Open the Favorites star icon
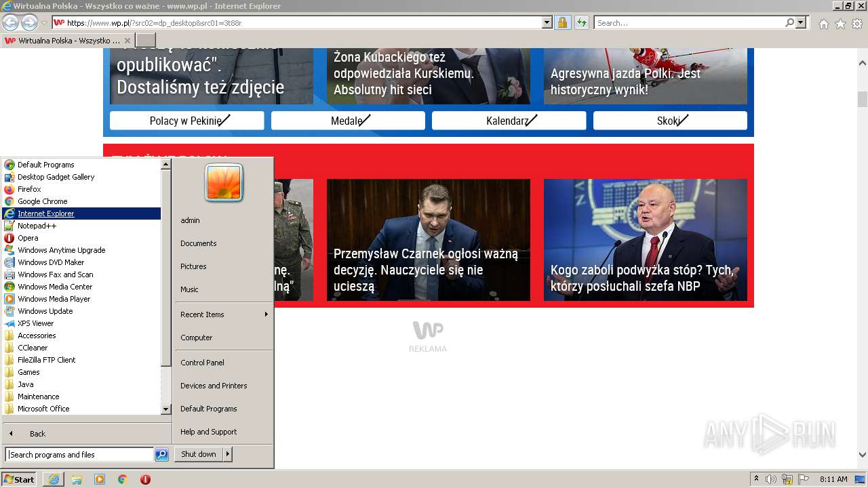Image resolution: width=868 pixels, height=488 pixels. (840, 24)
